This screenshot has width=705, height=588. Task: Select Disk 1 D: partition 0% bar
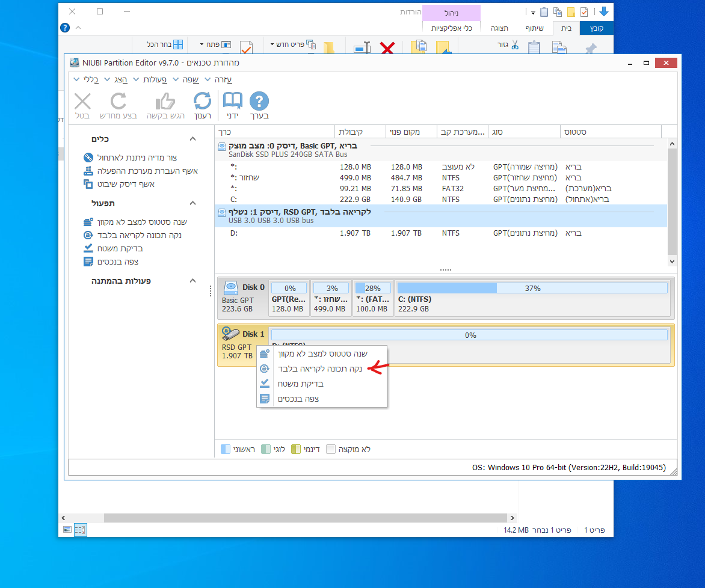pos(469,335)
